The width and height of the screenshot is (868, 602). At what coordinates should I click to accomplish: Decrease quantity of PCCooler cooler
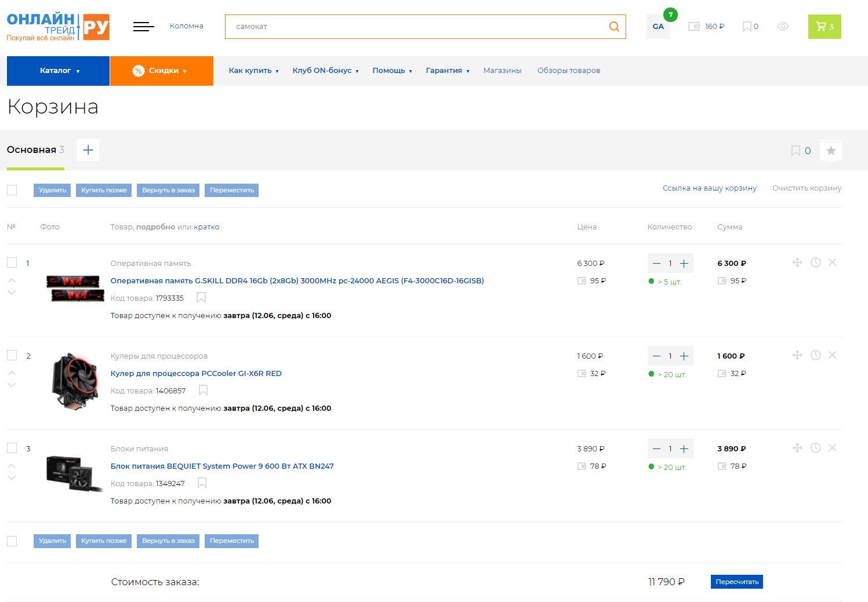[x=656, y=356]
